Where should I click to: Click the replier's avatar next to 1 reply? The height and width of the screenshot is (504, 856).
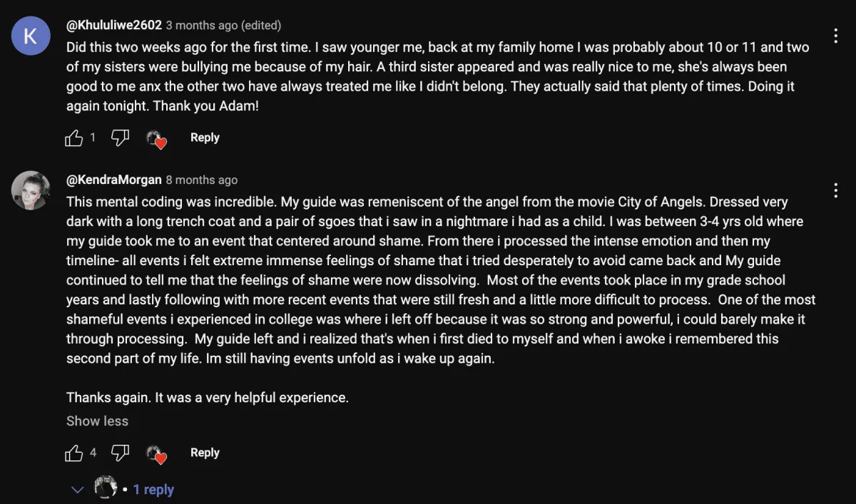pyautogui.click(x=106, y=488)
